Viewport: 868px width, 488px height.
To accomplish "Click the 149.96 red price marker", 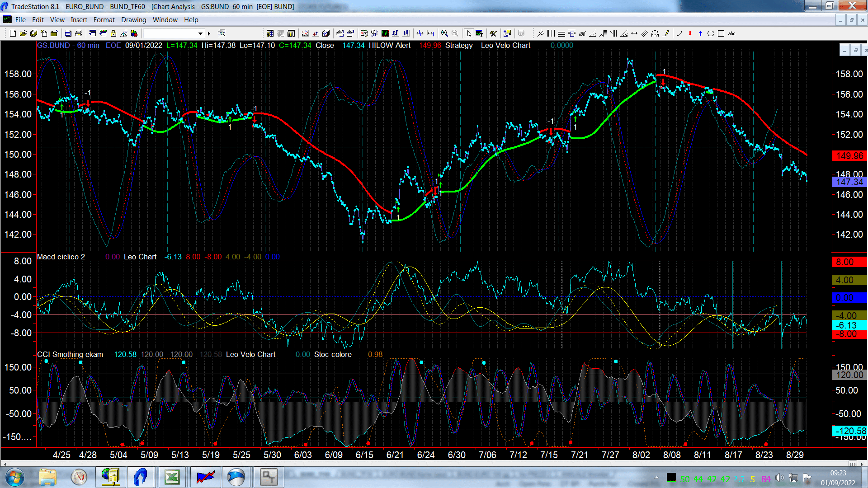I will tap(849, 156).
